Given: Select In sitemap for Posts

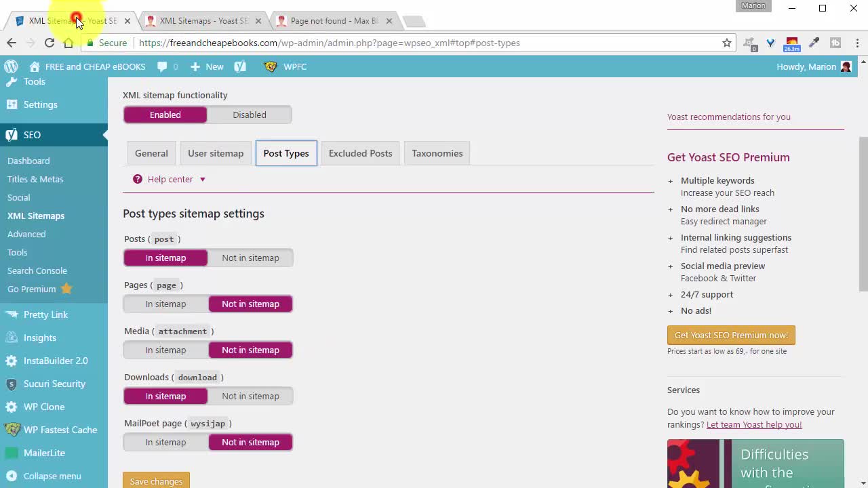Looking at the screenshot, I should pos(165,258).
